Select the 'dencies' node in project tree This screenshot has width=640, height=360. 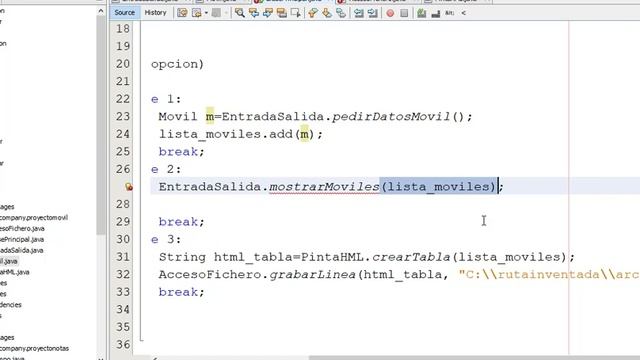point(11,305)
